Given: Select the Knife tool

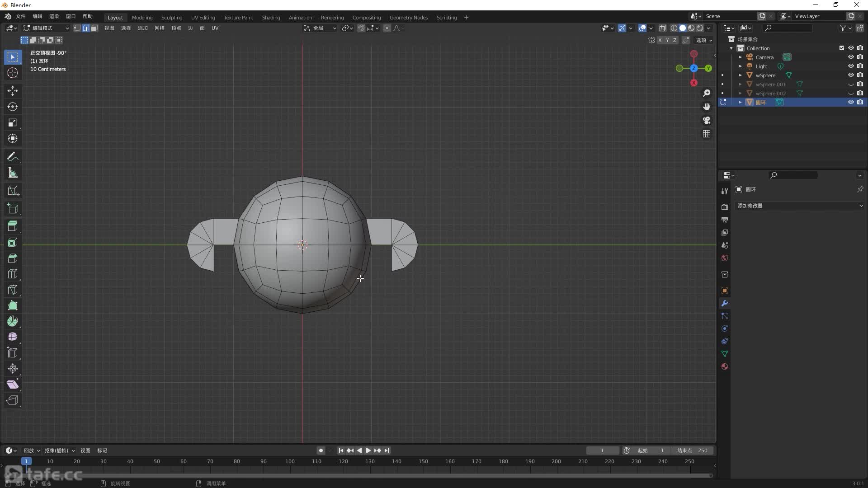Looking at the screenshot, I should (13, 290).
